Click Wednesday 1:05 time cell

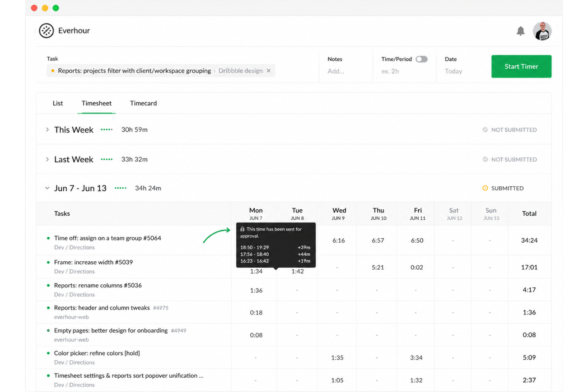pos(337,380)
